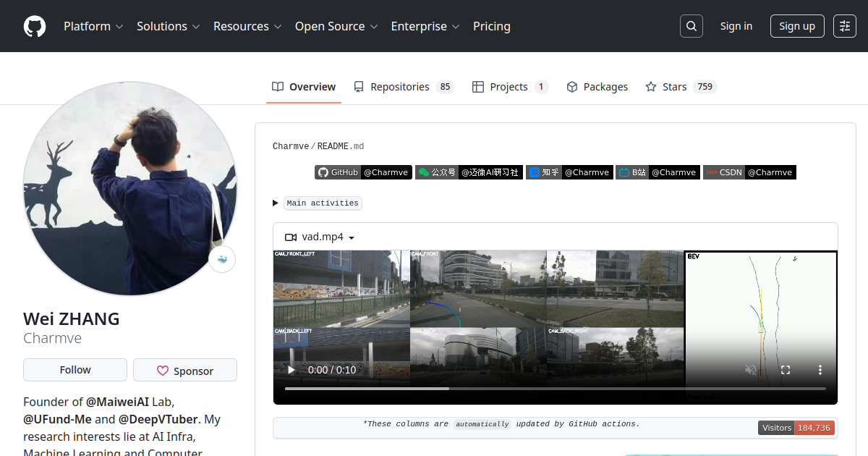Click the profile avatar photo

point(130,188)
